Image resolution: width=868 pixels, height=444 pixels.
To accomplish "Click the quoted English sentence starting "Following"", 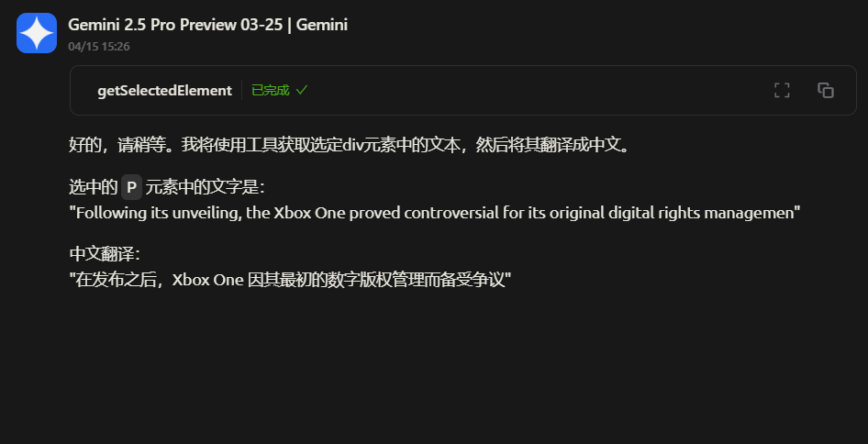I will [x=435, y=213].
